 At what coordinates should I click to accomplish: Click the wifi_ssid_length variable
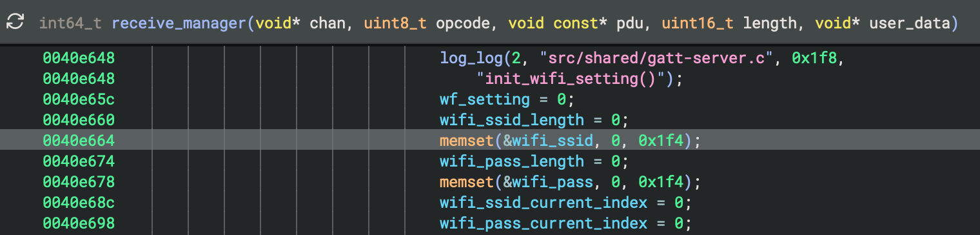click(x=521, y=120)
